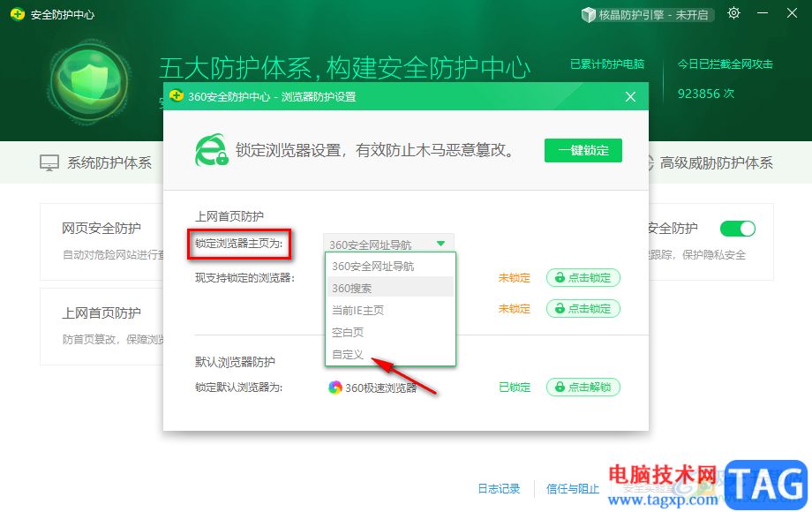Click the 923856 次 attack counter
The image size is (812, 512).
(x=706, y=94)
